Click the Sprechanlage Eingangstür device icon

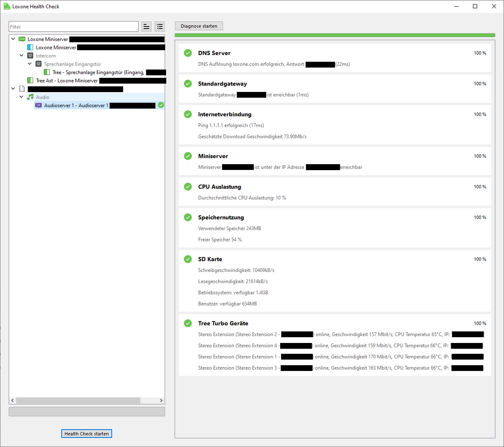pos(38,64)
